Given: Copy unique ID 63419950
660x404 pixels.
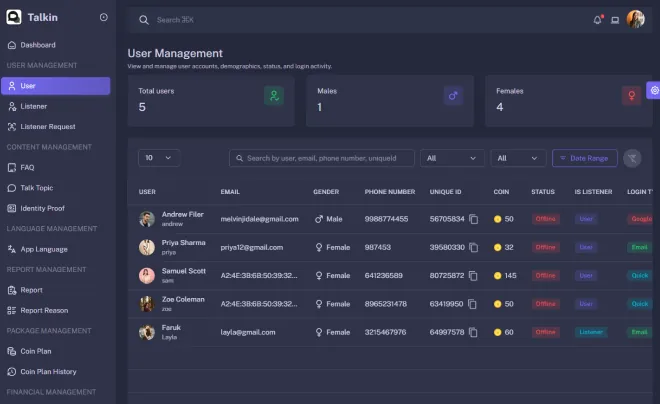Looking at the screenshot, I should tap(472, 304).
